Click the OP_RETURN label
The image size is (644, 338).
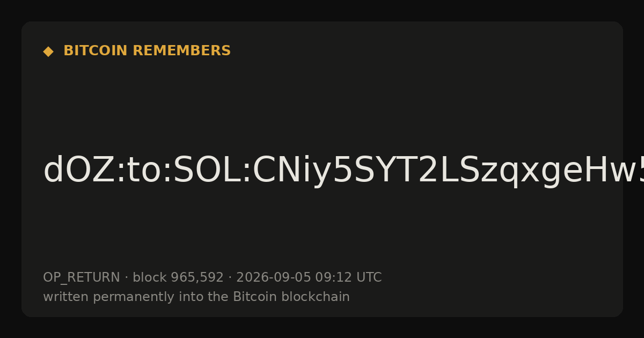click(82, 278)
